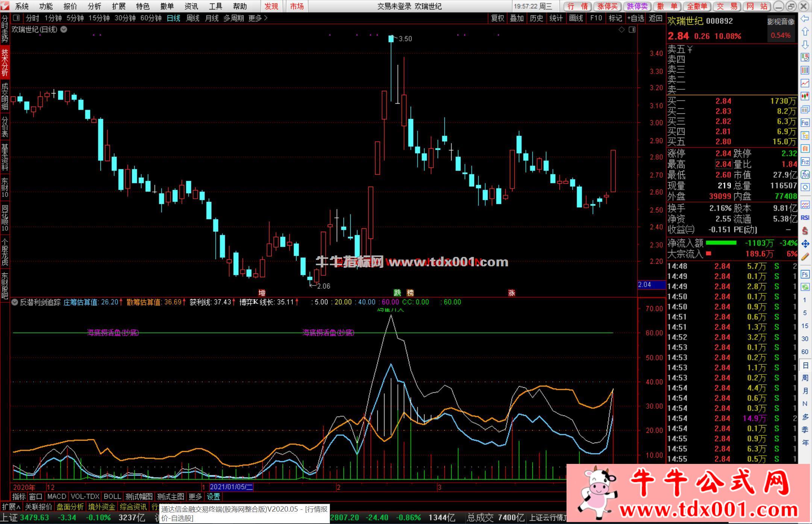Expand 更多 > period options in top bar

click(x=258, y=18)
